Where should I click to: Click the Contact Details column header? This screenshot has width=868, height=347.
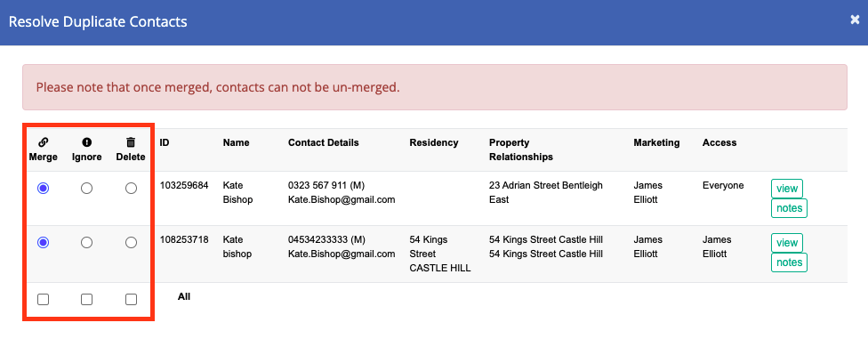pos(324,142)
